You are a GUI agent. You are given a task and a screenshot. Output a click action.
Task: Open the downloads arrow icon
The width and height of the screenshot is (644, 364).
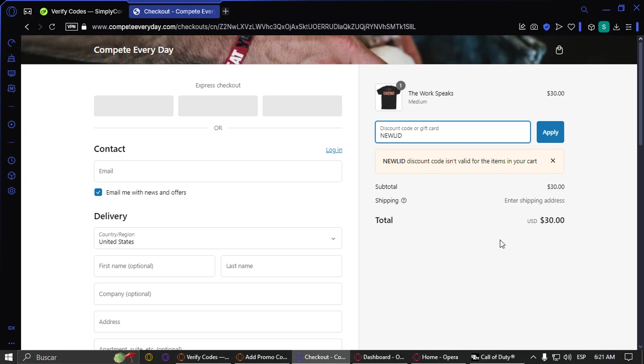[x=617, y=27]
